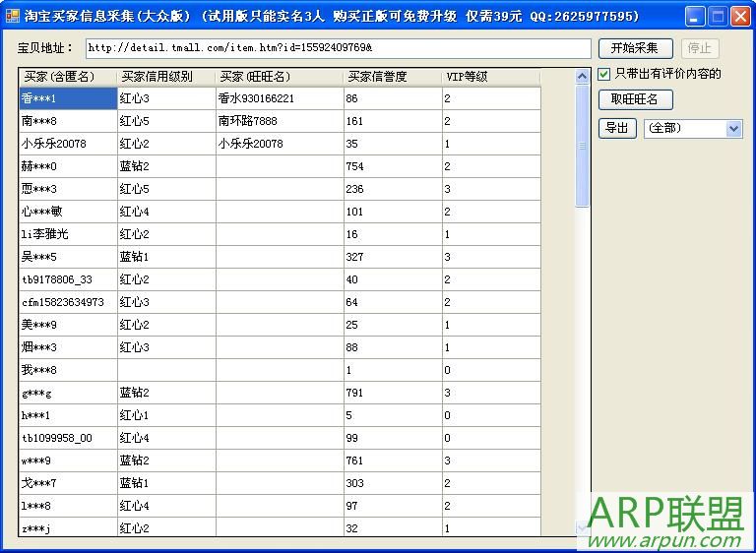Select the cell tb9178806_33
756x553 pixels.
[x=68, y=279]
